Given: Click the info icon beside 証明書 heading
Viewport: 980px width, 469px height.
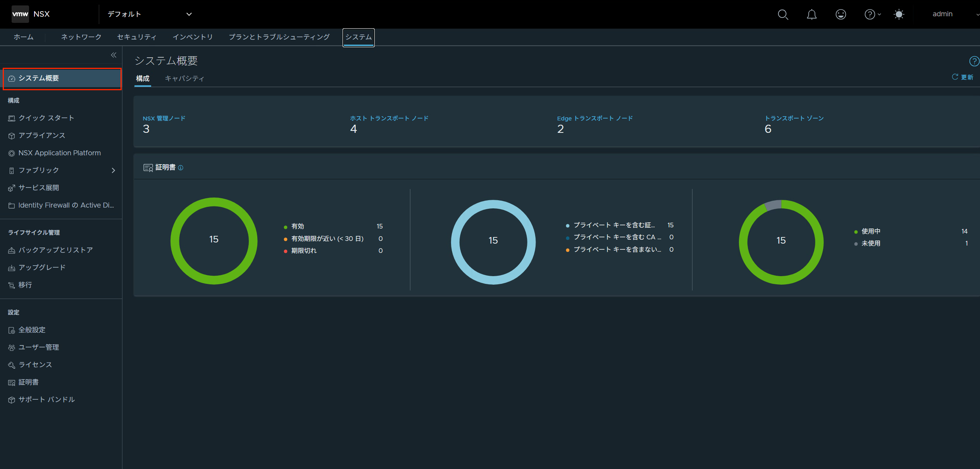Looking at the screenshot, I should (181, 168).
